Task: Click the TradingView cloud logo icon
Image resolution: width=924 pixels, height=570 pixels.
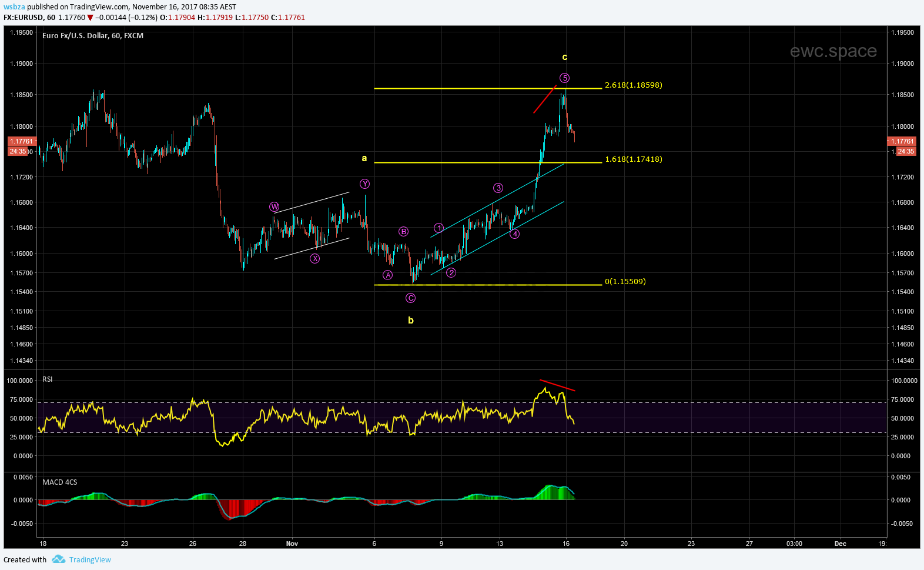Action: point(58,559)
